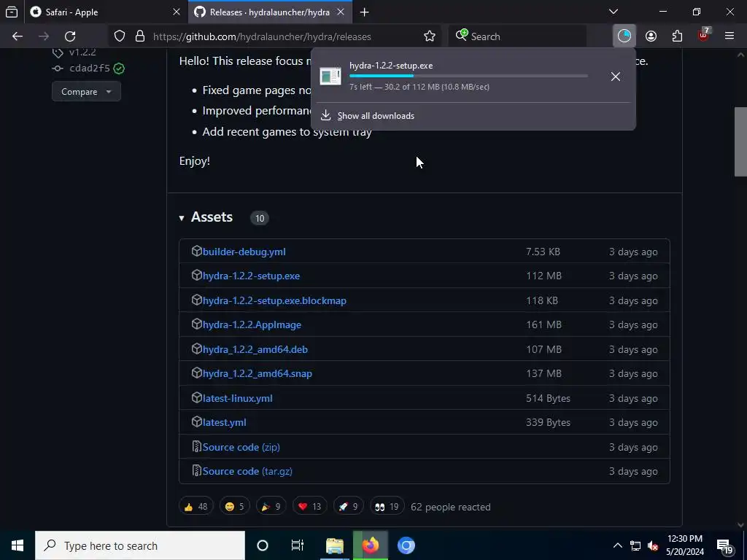Click the download progress bar

click(468, 76)
